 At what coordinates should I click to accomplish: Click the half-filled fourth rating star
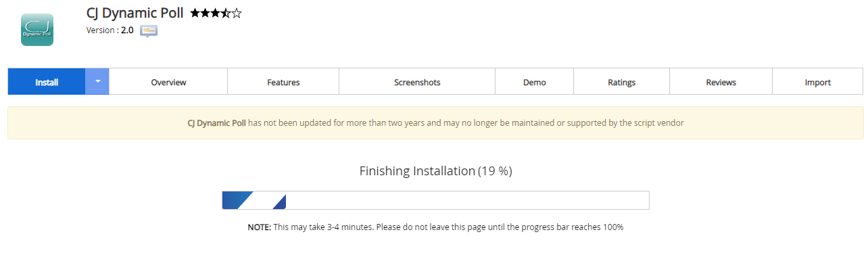pyautogui.click(x=226, y=13)
